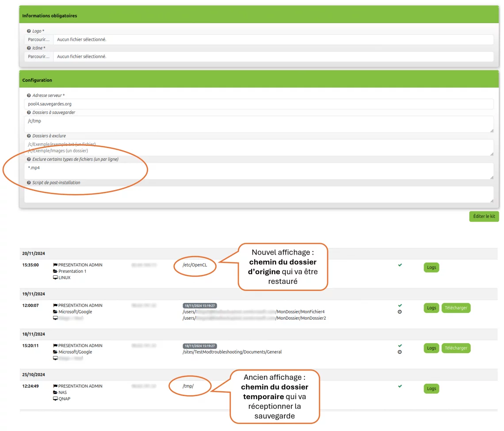Click the Éditer le kit button

pos(484,217)
